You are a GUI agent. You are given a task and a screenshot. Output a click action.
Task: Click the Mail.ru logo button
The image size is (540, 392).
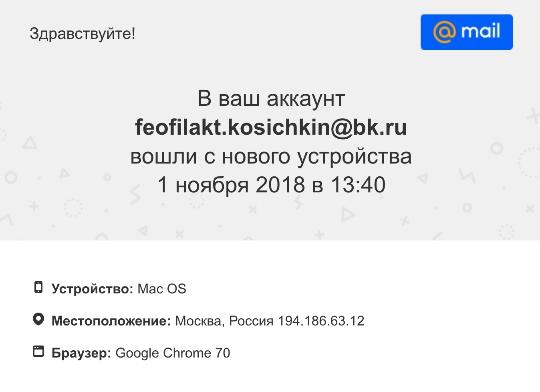[466, 32]
